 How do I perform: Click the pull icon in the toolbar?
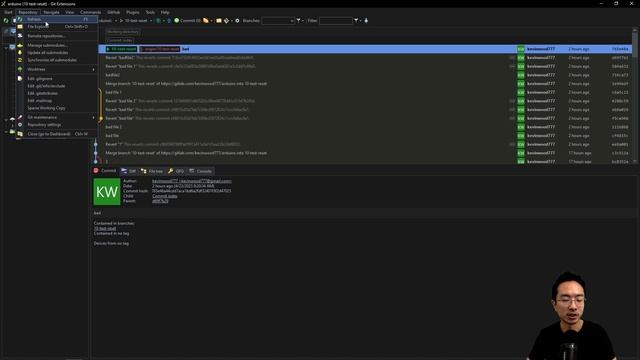pyautogui.click(x=158, y=20)
